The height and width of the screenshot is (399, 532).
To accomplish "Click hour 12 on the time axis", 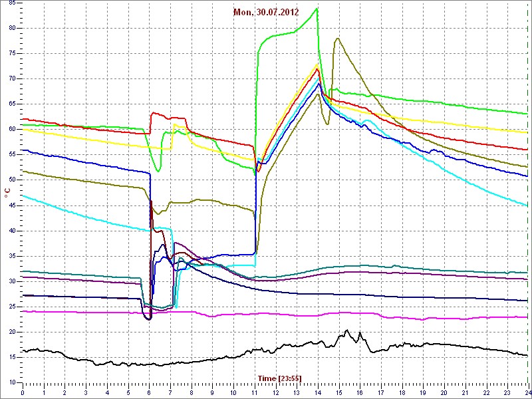I will 275,392.
